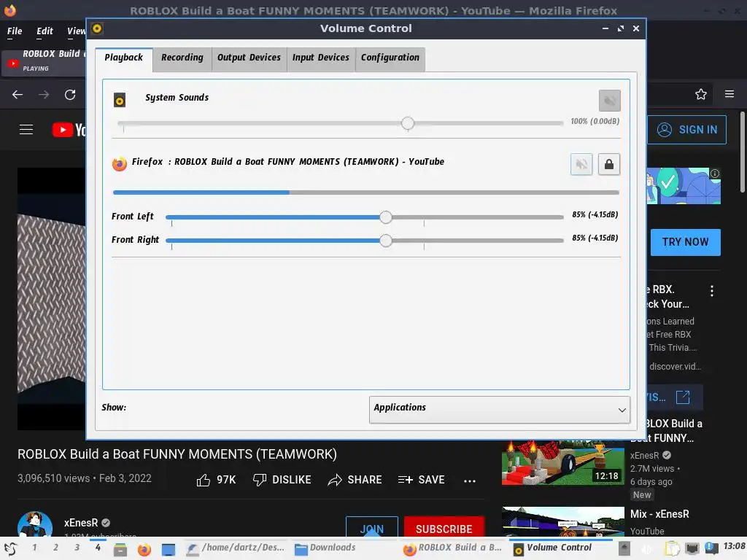Click the tray network icon
Screen dimensions: 747x560
692,549
